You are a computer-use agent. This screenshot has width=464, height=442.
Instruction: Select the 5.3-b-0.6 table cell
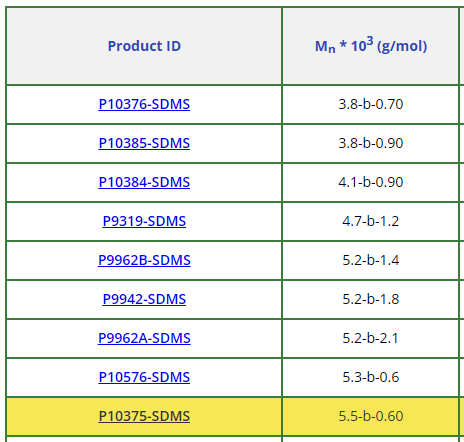371,377
